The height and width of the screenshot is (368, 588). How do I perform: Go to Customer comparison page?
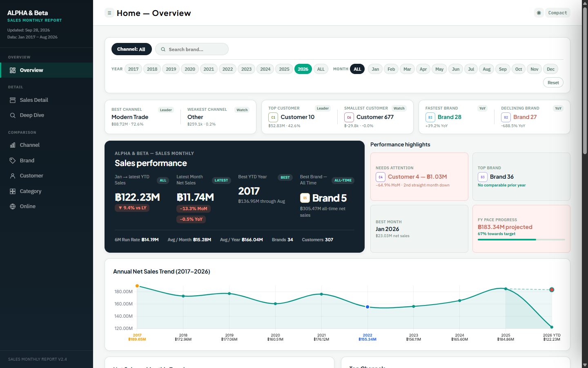click(x=47, y=176)
